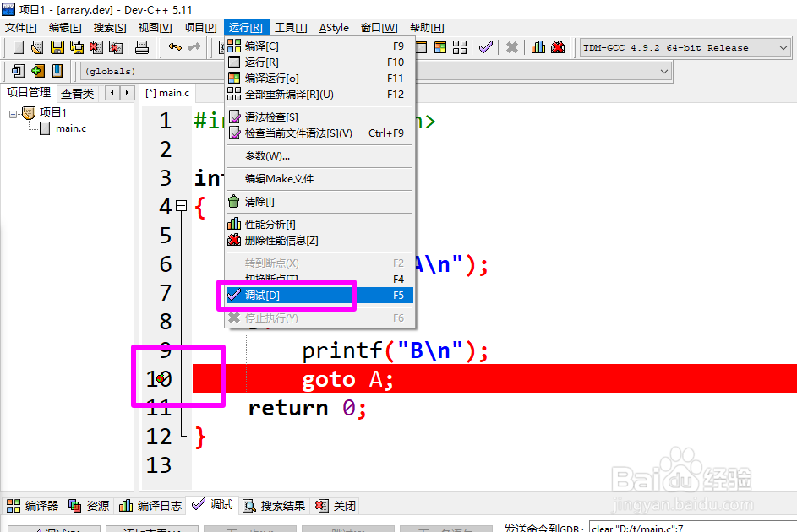Open the 调试 bottom tab

212,505
